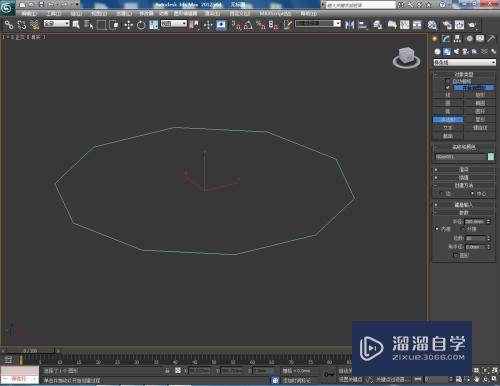Viewport: 500px width, 386px height.
Task: Click Select and Link tool
Action: tap(9, 25)
